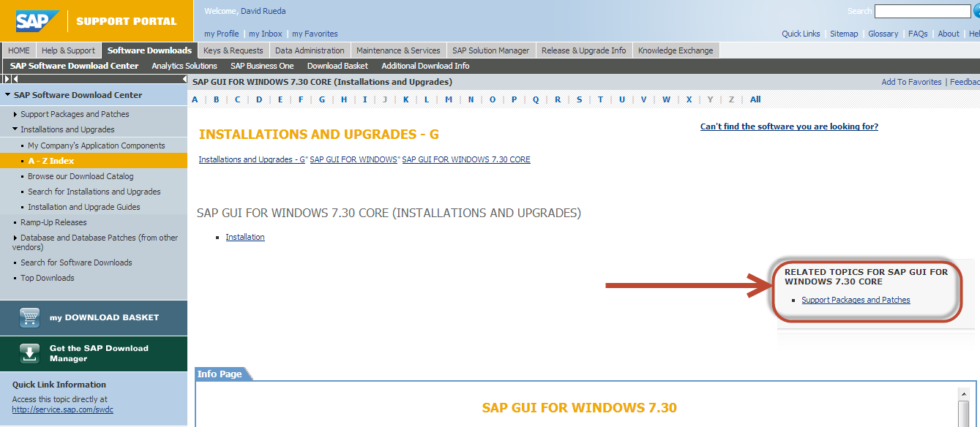Open Knowledge Exchange tab
The width and height of the screenshot is (980, 427).
click(x=676, y=50)
